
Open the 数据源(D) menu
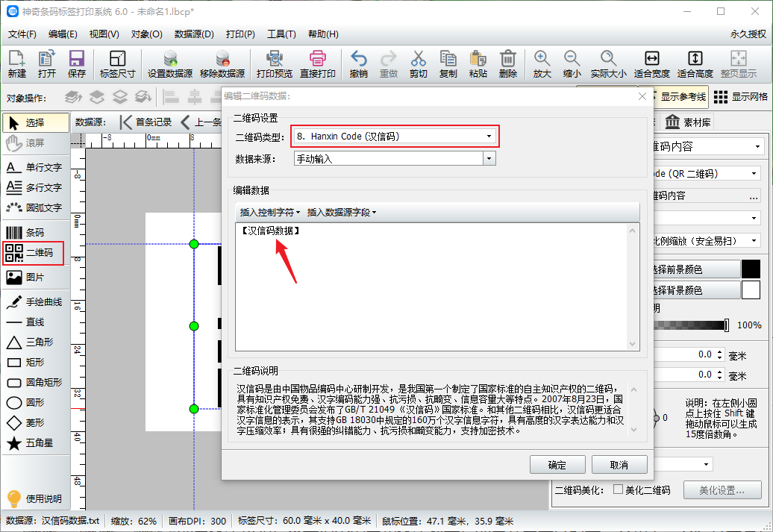coord(194,34)
